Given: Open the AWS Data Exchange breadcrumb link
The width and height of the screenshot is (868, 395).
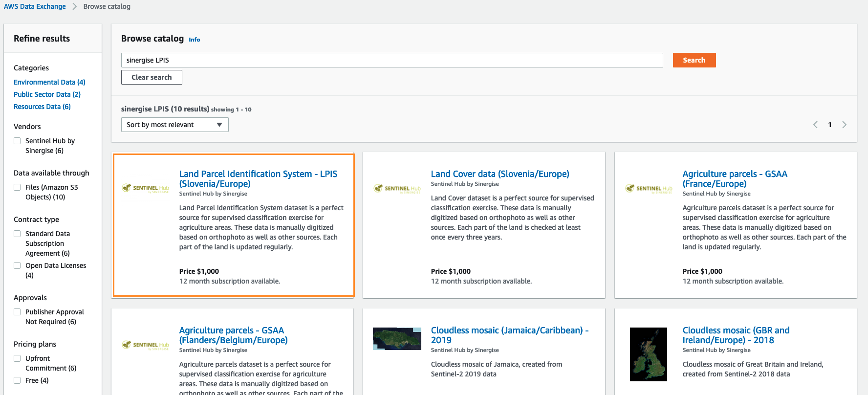Looking at the screenshot, I should [x=35, y=6].
